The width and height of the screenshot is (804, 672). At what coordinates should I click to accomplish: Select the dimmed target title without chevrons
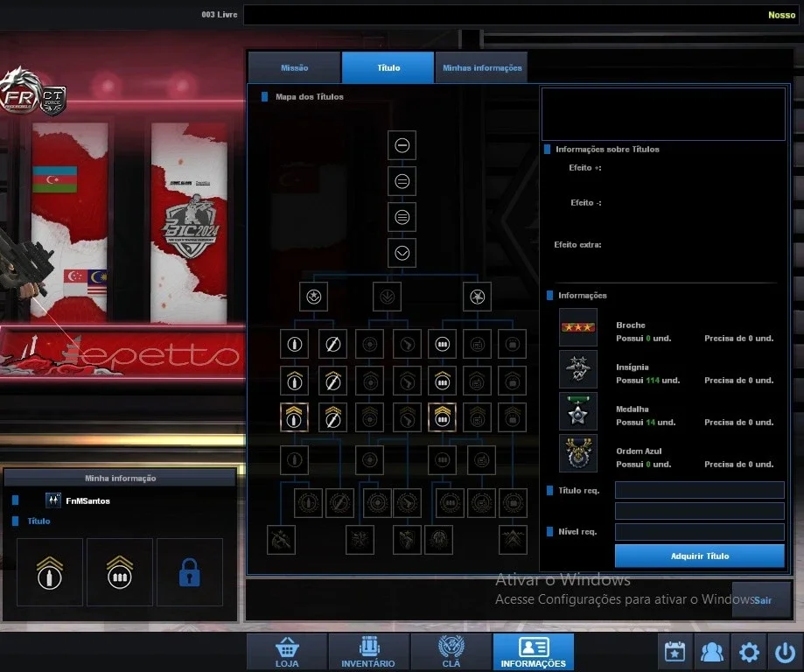370,344
